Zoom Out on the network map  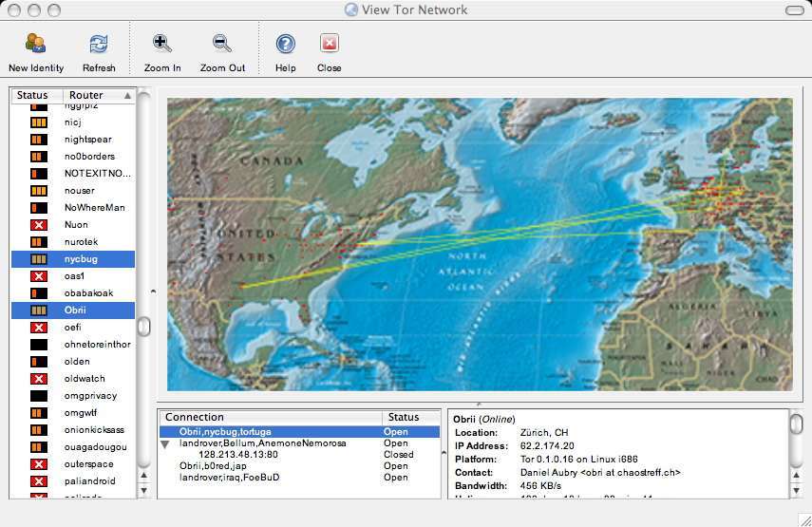pos(222,44)
